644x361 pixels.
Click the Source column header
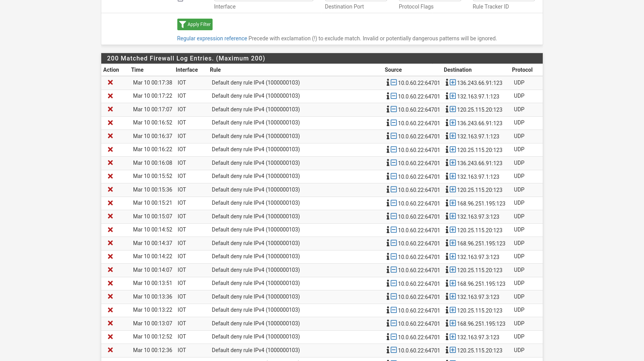point(393,70)
